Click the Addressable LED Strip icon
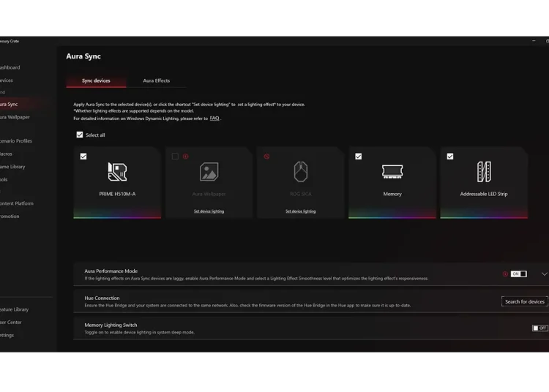549x392 pixels. coord(484,172)
